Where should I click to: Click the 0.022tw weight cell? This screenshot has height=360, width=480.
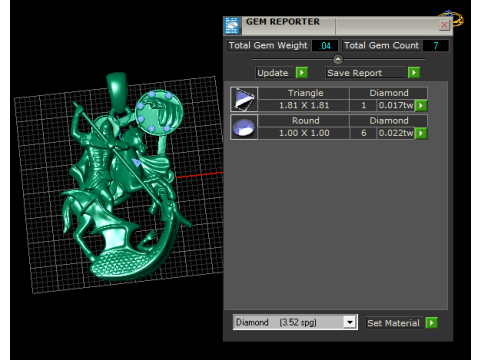tap(396, 133)
